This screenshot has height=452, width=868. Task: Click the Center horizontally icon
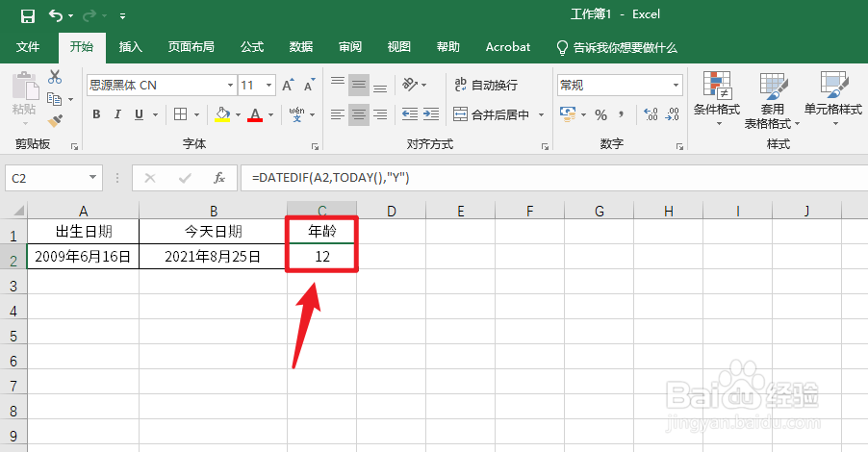359,114
